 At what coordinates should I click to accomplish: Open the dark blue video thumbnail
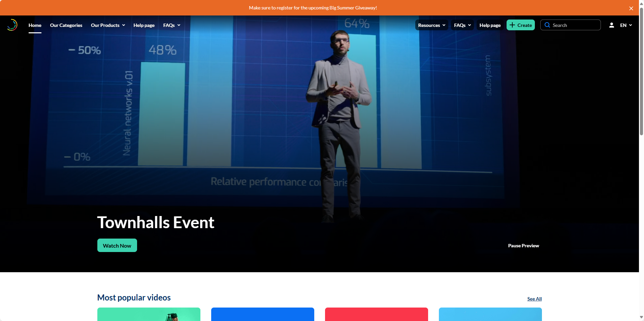[263, 314]
